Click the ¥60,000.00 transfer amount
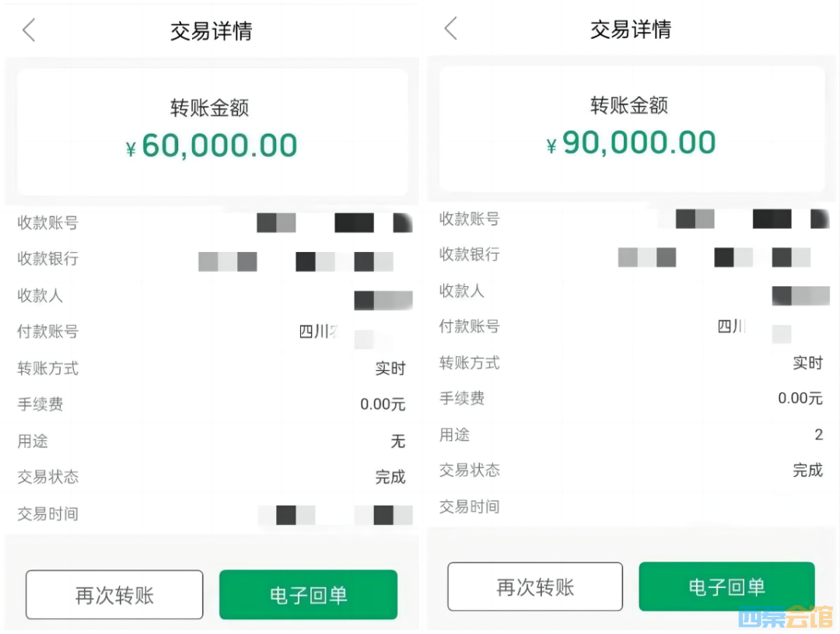 (x=212, y=145)
